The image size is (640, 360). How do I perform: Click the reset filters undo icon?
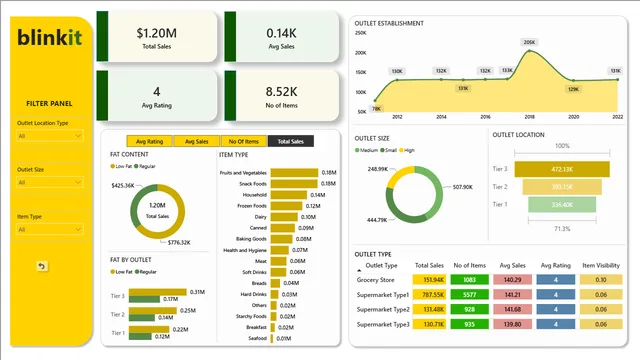click(x=42, y=266)
